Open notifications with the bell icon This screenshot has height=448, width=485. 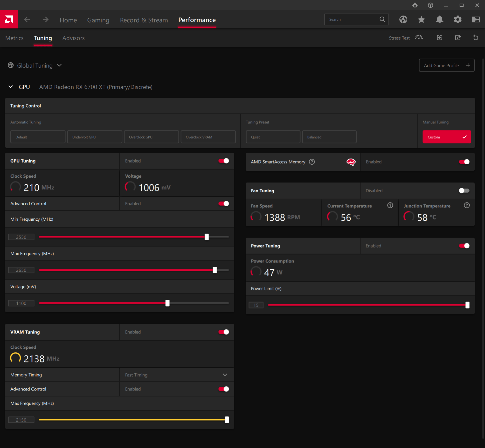(x=439, y=19)
